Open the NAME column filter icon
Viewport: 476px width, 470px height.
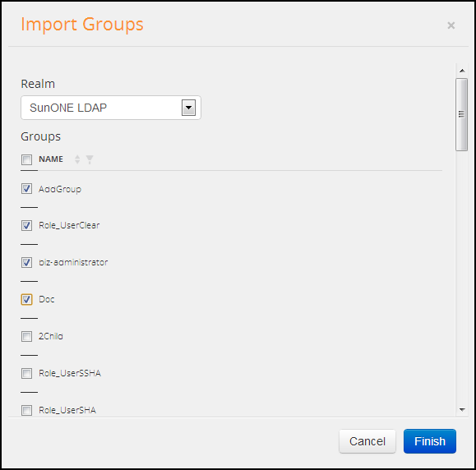pyautogui.click(x=90, y=159)
